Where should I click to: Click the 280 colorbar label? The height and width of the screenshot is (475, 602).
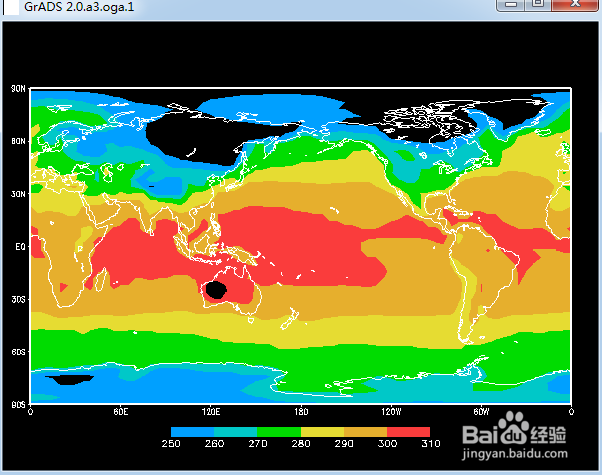click(x=301, y=444)
